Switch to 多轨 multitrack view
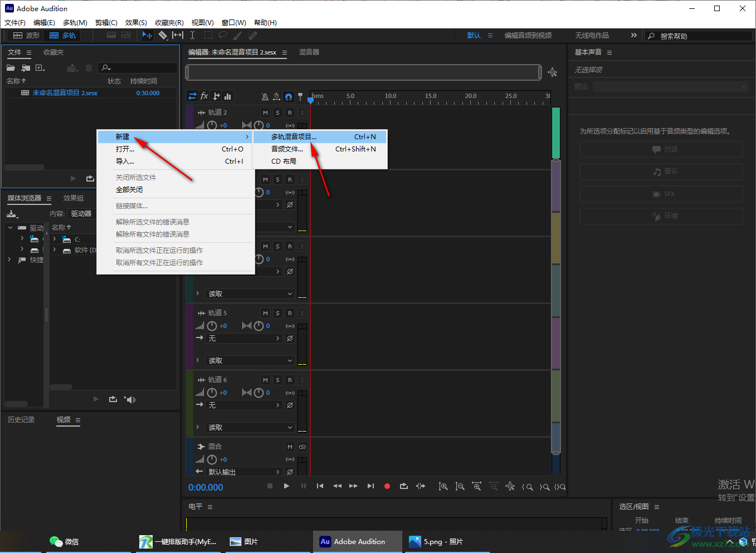756x553 pixels. pyautogui.click(x=62, y=35)
